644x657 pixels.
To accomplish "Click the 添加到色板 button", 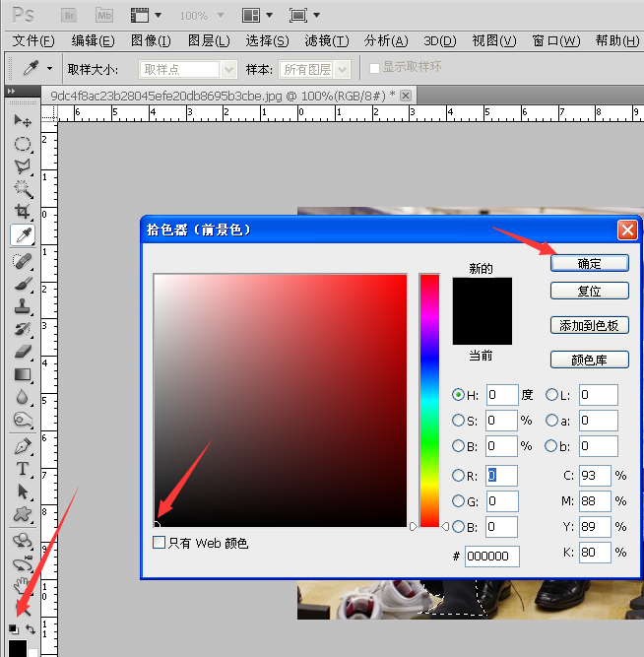I will [x=590, y=325].
